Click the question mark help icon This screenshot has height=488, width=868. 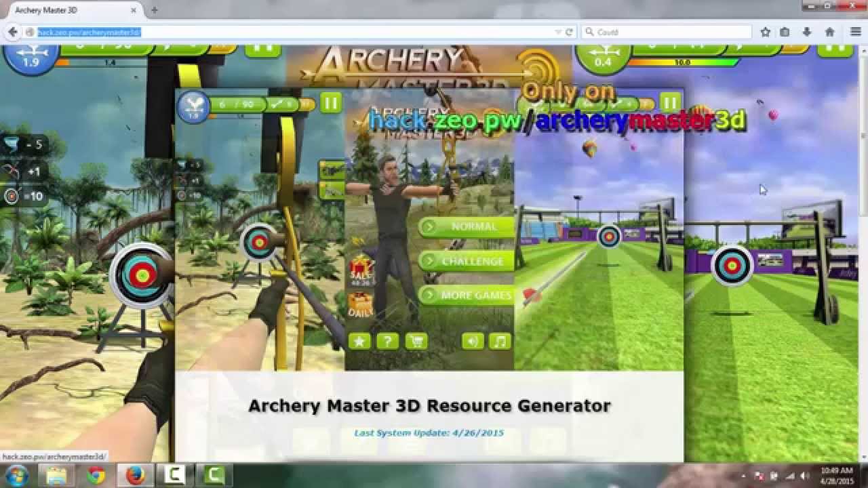pos(387,341)
